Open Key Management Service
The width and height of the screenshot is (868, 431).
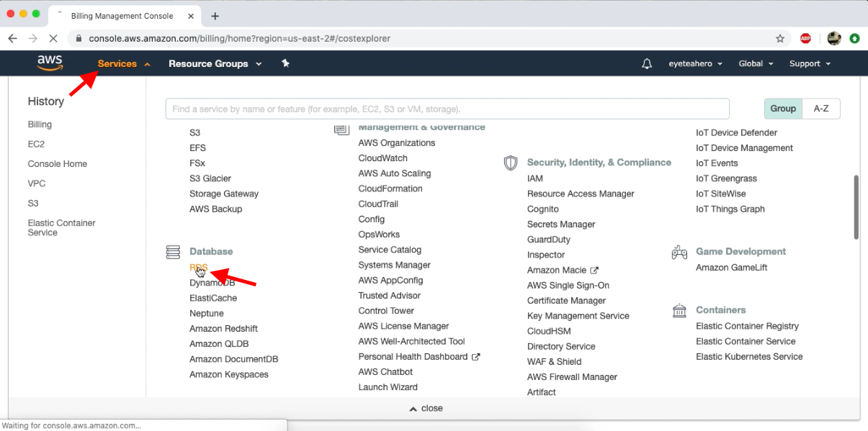[x=578, y=316]
